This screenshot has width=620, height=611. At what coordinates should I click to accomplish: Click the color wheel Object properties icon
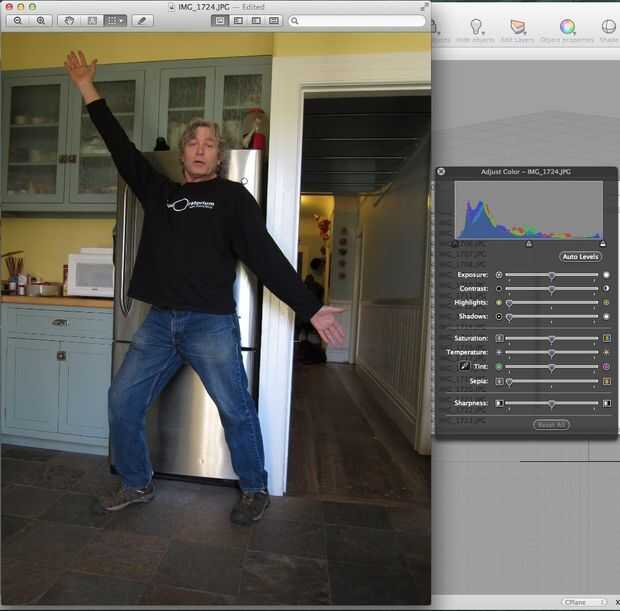[x=567, y=26]
